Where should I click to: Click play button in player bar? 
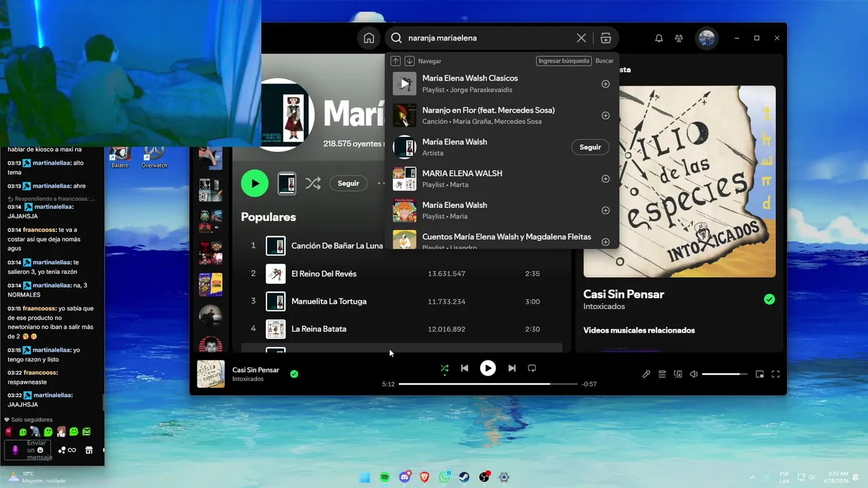pos(488,368)
